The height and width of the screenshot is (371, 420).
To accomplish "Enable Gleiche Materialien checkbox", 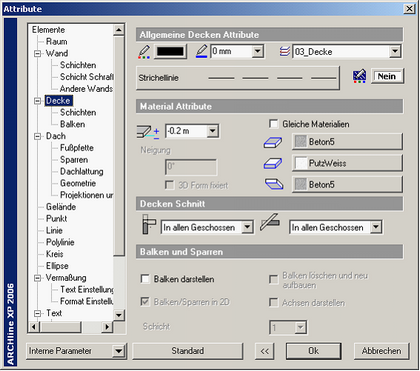I will click(274, 124).
